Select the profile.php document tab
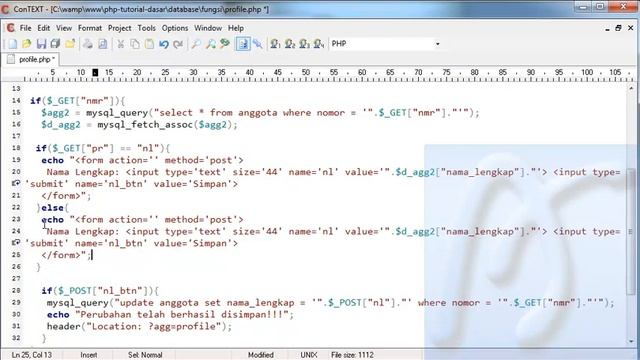Image resolution: width=640 pixels, height=360 pixels. pos(31,60)
